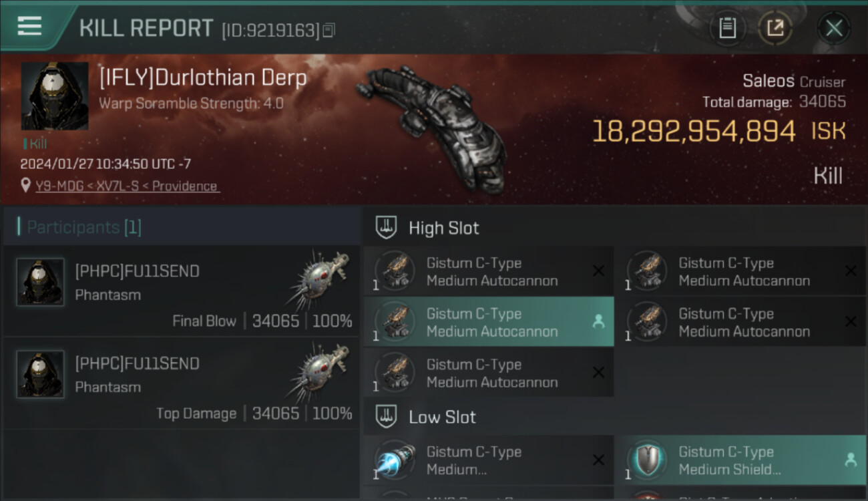Click the Saleos ship image
The image size is (868, 501).
pyautogui.click(x=431, y=127)
